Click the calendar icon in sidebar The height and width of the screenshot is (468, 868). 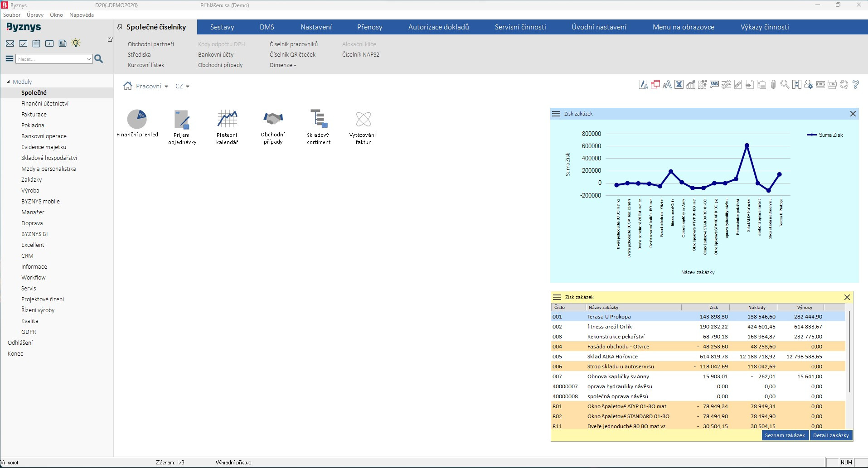point(36,43)
